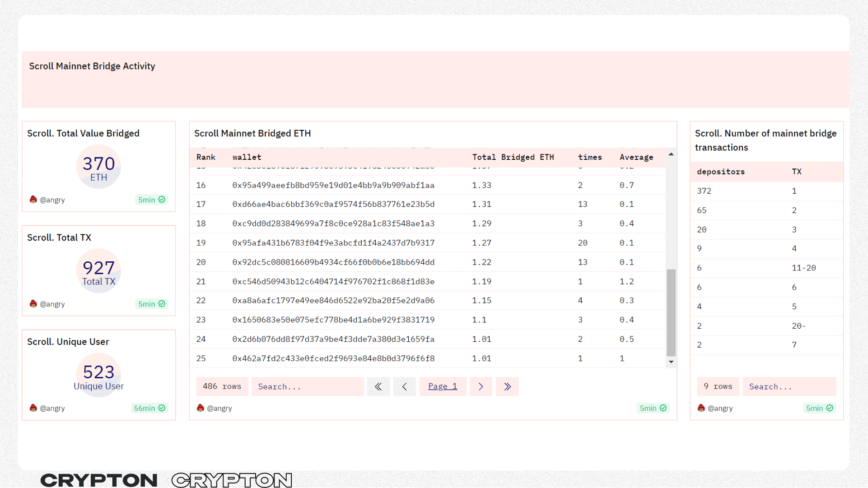Sort by depositors column header

(x=721, y=172)
